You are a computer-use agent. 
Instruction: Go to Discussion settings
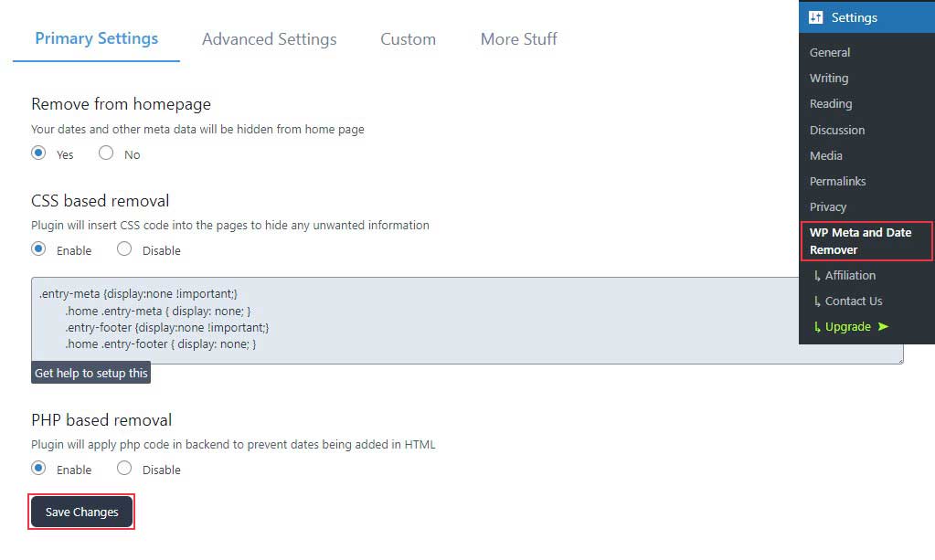click(836, 130)
